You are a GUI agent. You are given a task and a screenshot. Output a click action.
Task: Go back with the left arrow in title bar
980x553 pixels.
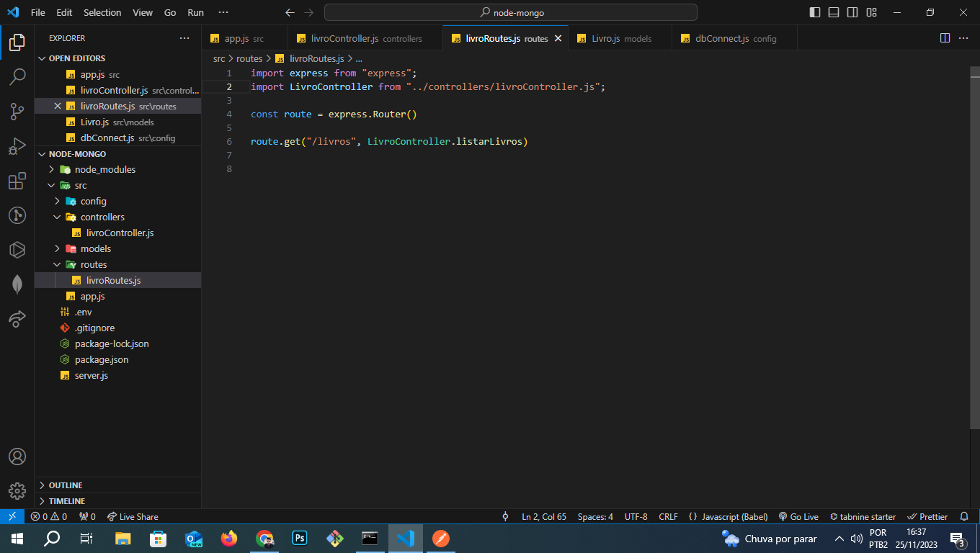pos(290,12)
